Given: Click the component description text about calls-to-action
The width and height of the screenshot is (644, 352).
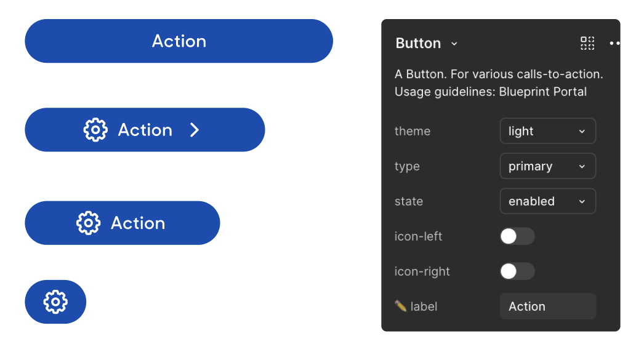Looking at the screenshot, I should [498, 74].
